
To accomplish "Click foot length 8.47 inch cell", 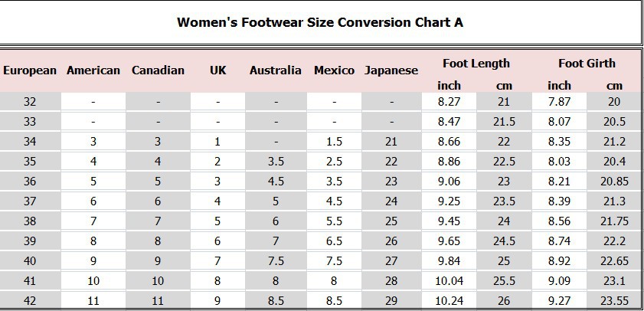I will click(449, 121).
